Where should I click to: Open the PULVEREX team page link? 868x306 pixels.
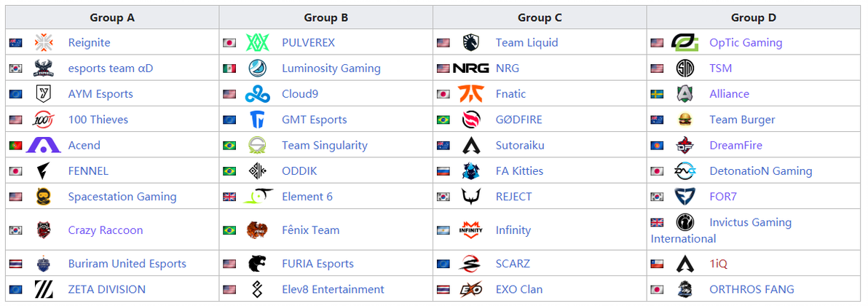click(x=308, y=43)
